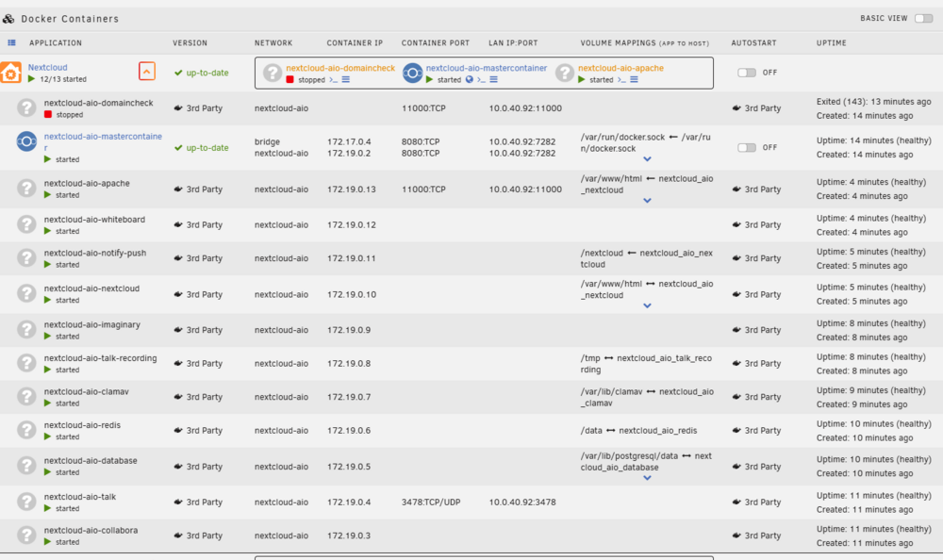Click the nextcloud-aio-imaginary row container icon
The image size is (943, 560).
click(x=25, y=330)
